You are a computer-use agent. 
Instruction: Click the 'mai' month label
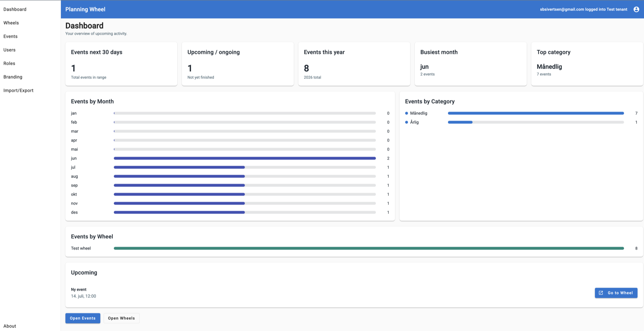[x=74, y=149]
